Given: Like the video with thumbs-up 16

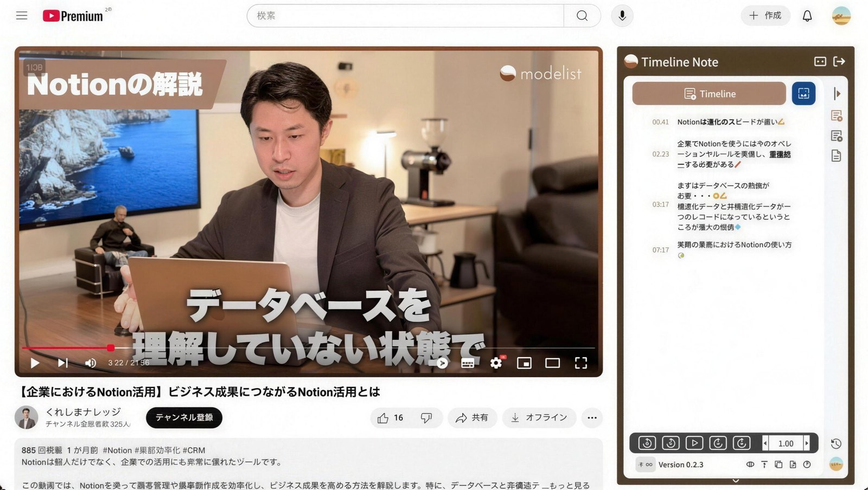Looking at the screenshot, I should coord(391,417).
